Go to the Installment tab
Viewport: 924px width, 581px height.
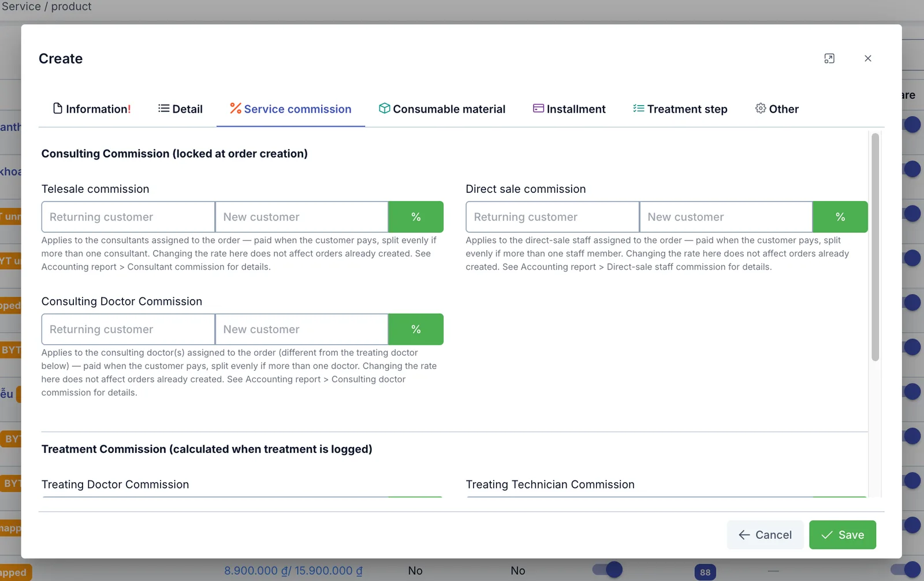tap(569, 109)
